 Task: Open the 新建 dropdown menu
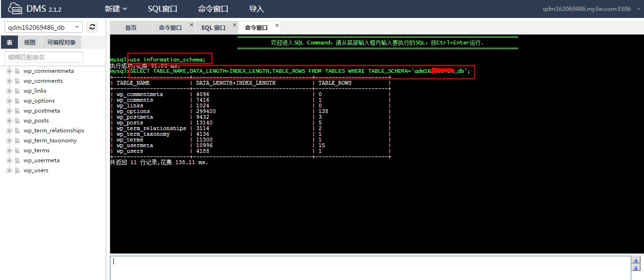(116, 9)
